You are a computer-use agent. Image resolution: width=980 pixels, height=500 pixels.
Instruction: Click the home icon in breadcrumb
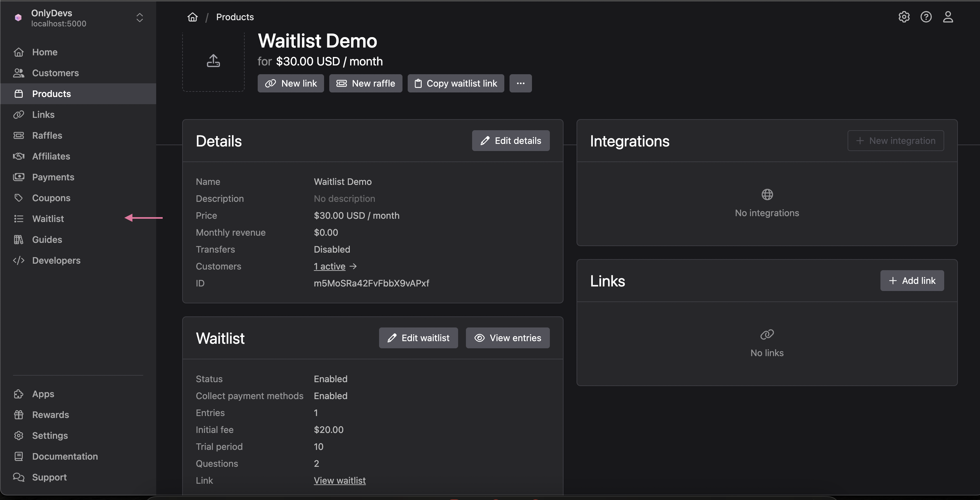193,17
